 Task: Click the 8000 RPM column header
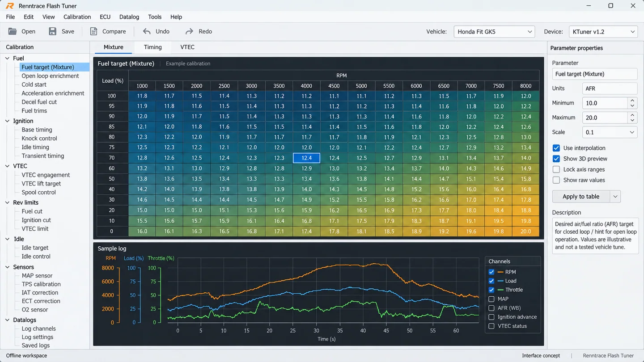click(x=526, y=86)
